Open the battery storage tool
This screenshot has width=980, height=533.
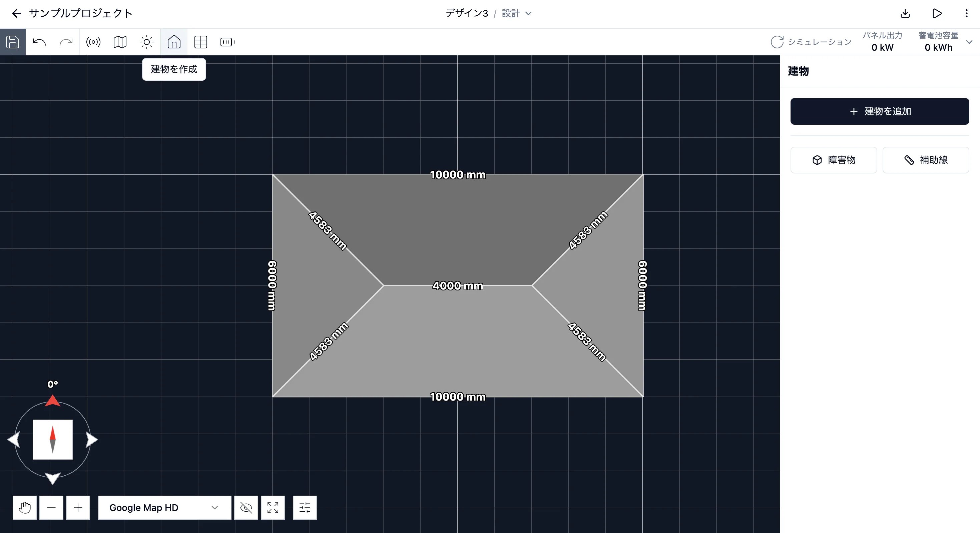point(227,42)
